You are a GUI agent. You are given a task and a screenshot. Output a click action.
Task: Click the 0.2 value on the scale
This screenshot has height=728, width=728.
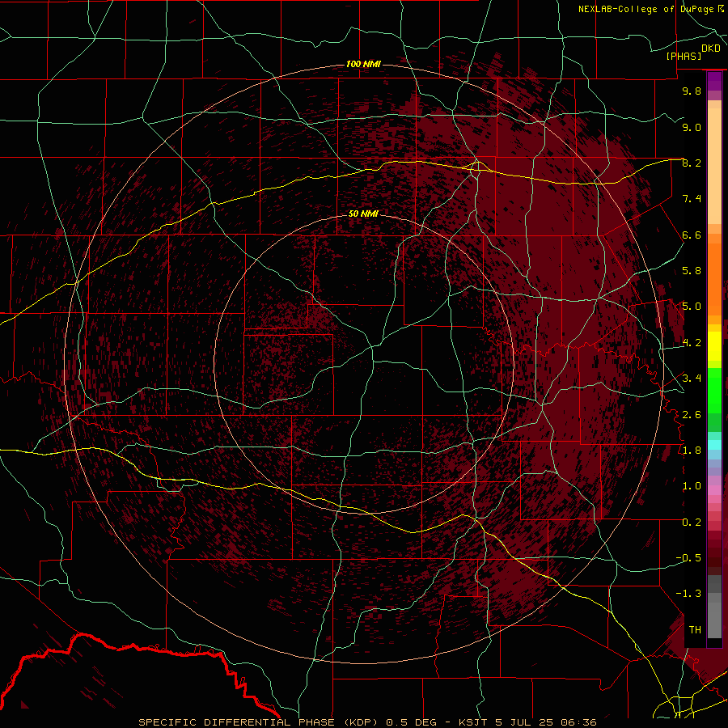tap(692, 523)
